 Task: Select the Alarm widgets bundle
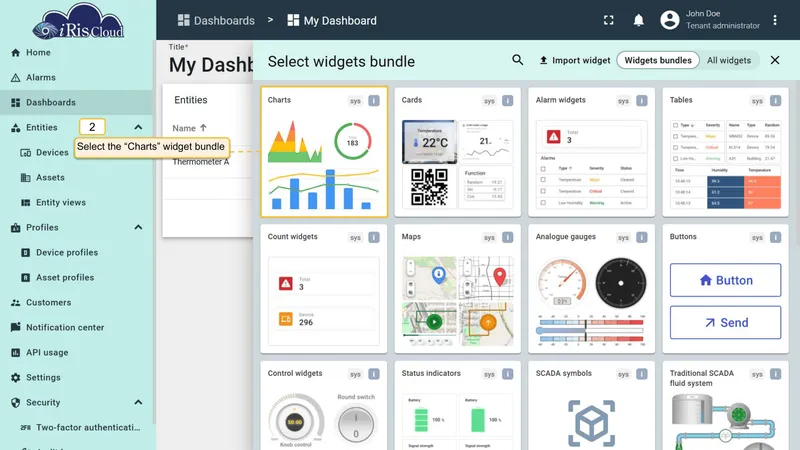[x=591, y=152]
